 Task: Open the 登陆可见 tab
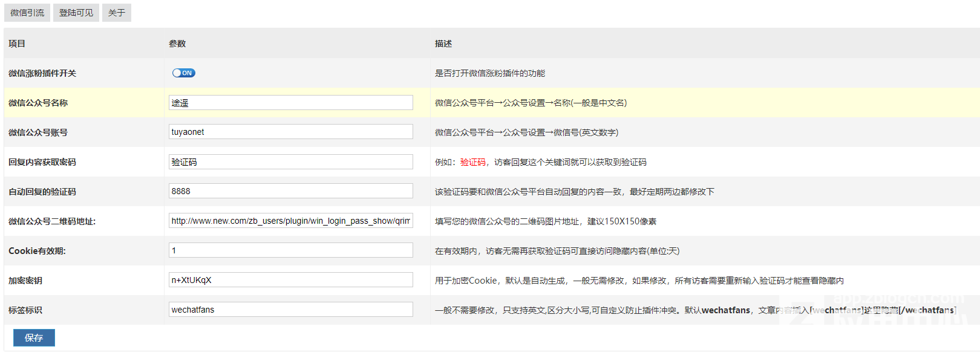tap(76, 13)
